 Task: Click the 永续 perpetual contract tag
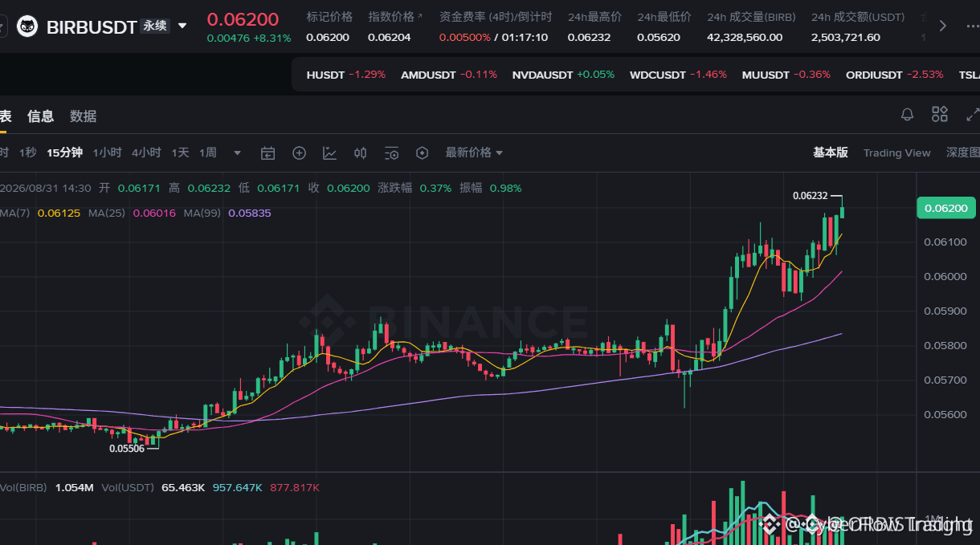coord(155,26)
